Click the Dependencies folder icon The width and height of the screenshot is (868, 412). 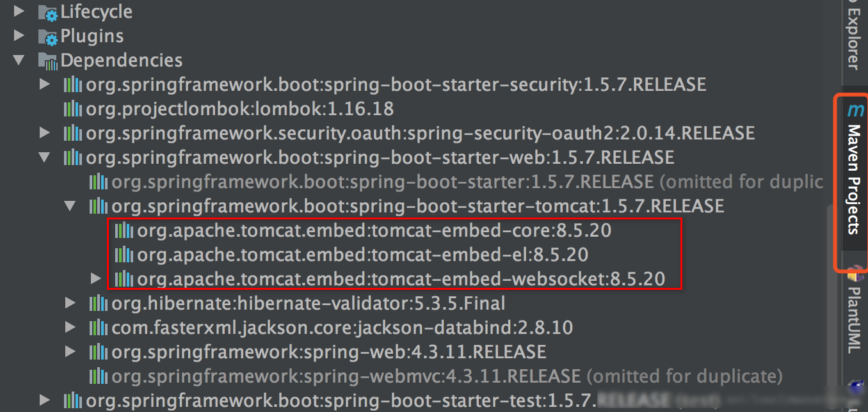[x=48, y=61]
